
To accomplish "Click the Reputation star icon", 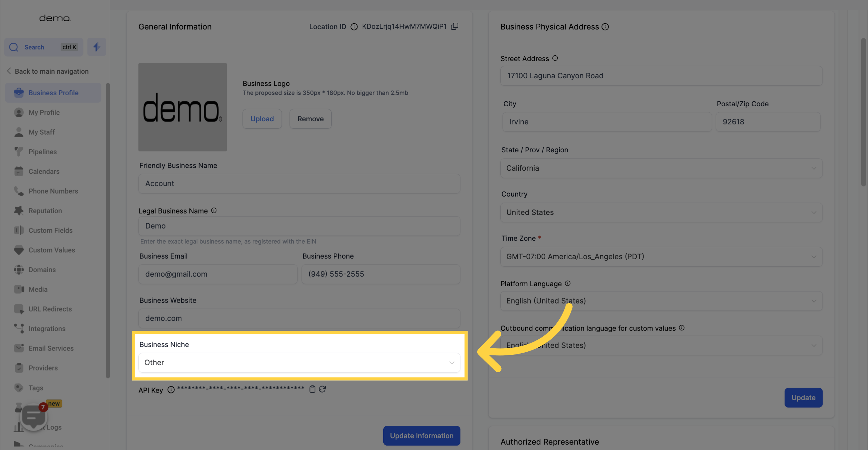I will pyautogui.click(x=19, y=211).
